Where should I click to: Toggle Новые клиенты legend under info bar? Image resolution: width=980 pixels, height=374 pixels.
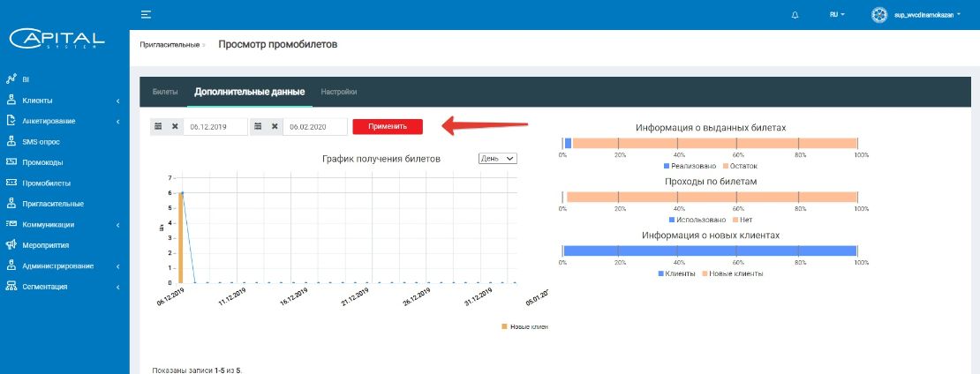732,273
